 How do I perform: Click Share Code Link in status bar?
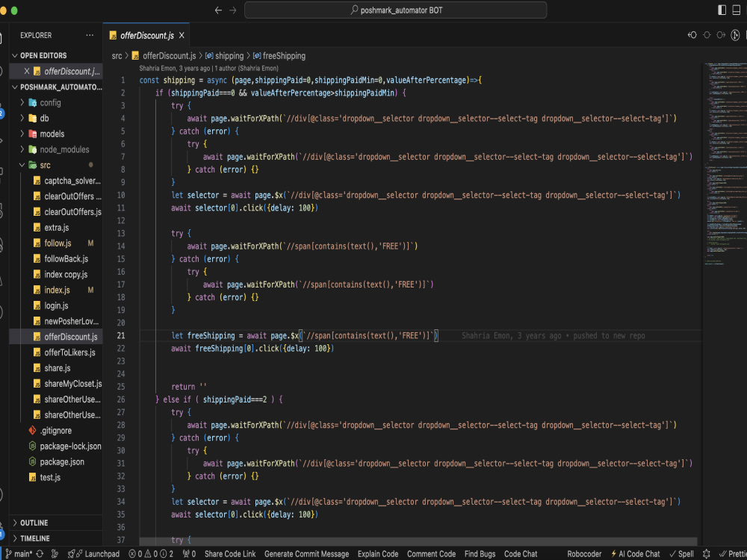point(230,554)
